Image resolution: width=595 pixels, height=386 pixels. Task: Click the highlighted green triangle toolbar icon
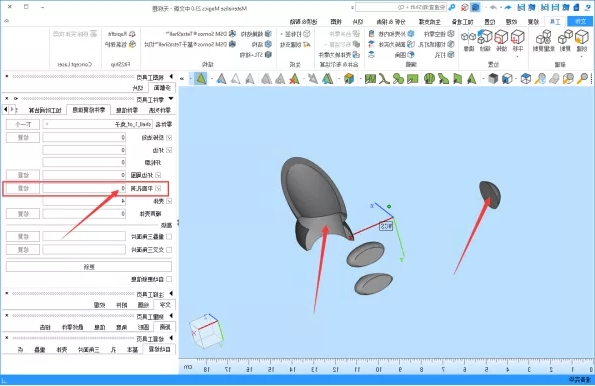[201, 79]
